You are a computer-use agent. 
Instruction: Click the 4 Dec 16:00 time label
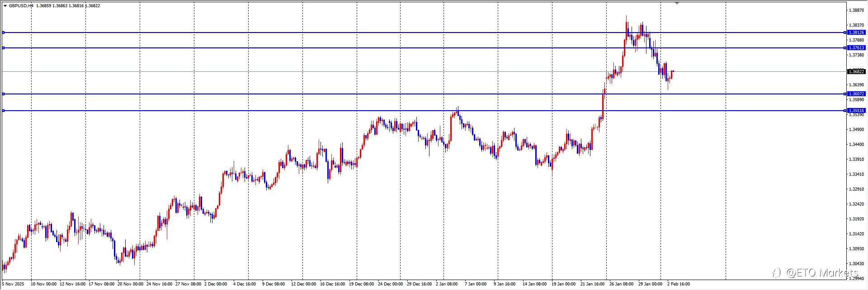click(245, 284)
